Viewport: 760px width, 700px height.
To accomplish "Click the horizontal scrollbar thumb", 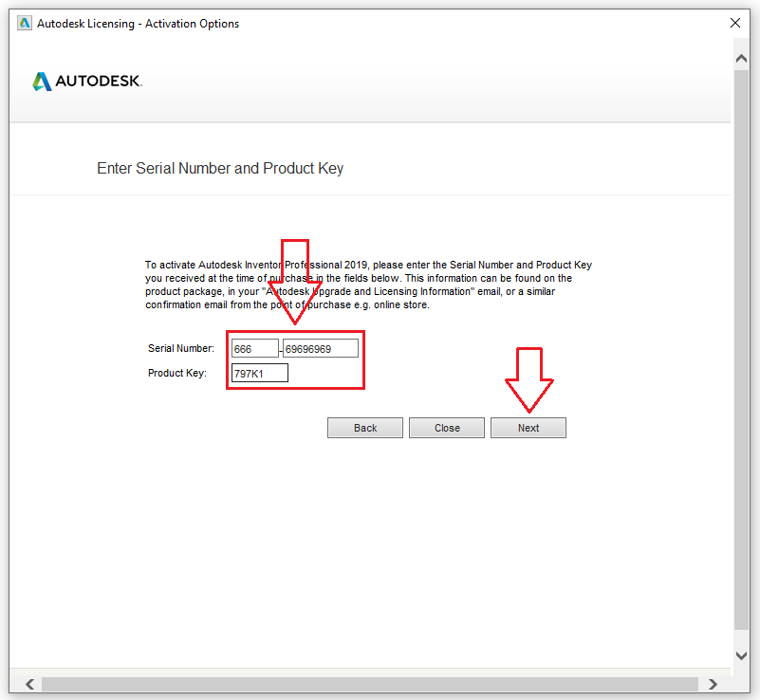I will coord(370,684).
